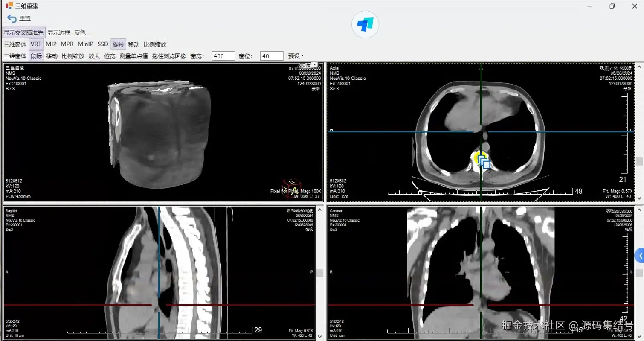Select 比例缩放 in the 三维窗体 row
This screenshot has width=644, height=341.
pyautogui.click(x=155, y=44)
